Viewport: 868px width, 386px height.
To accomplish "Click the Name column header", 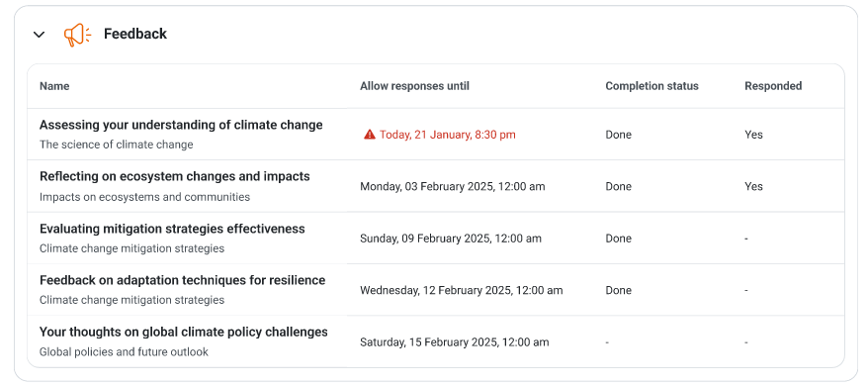I will (54, 86).
